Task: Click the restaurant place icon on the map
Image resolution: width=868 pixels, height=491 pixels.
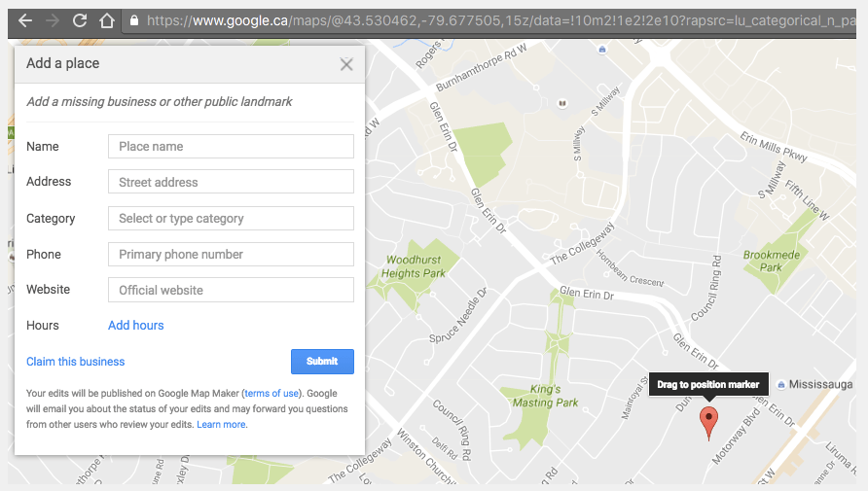Action: (x=561, y=103)
